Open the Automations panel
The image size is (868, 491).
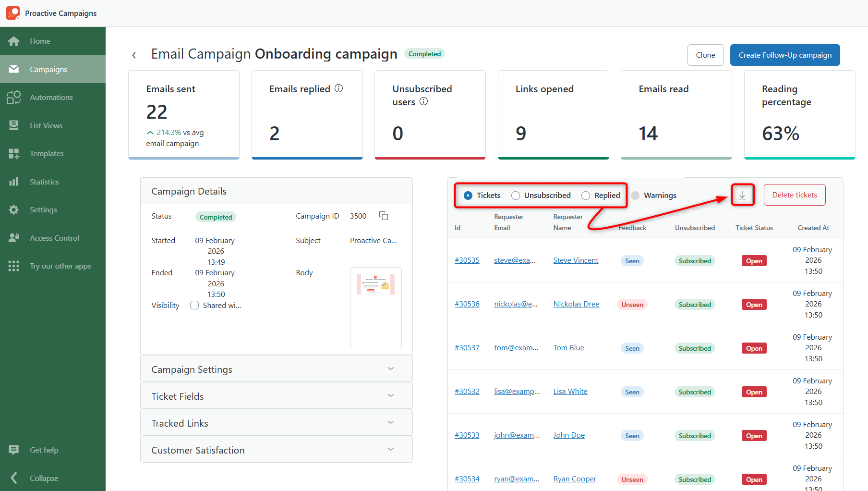51,97
